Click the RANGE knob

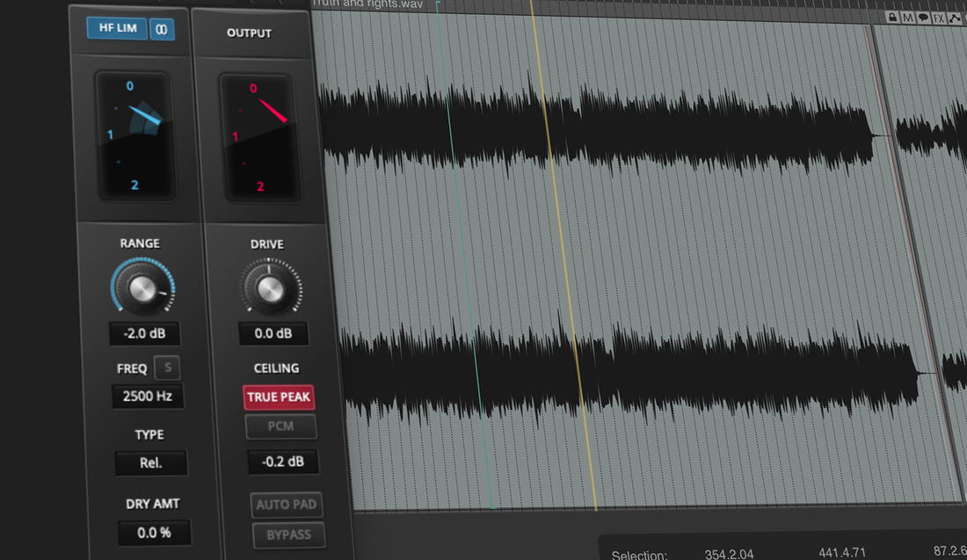click(142, 288)
